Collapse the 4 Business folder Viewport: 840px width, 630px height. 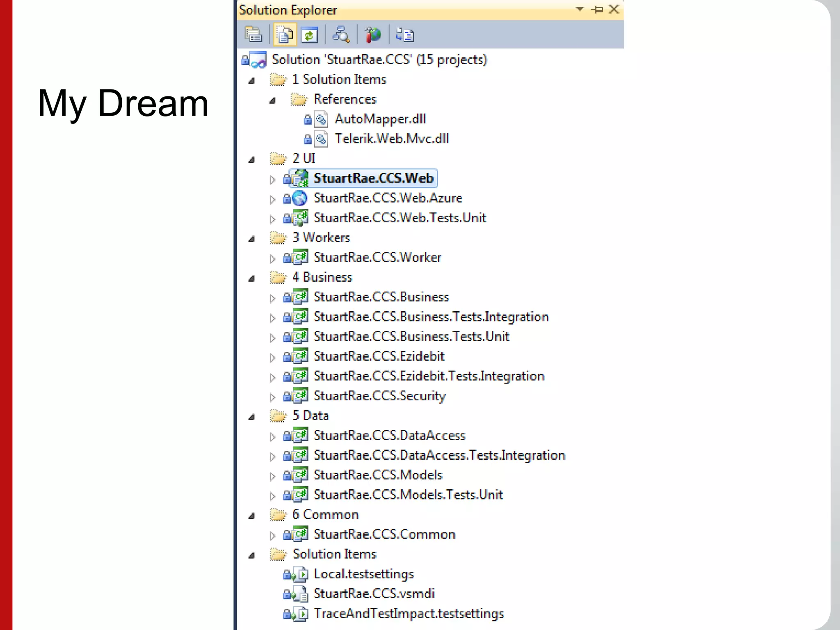click(251, 279)
